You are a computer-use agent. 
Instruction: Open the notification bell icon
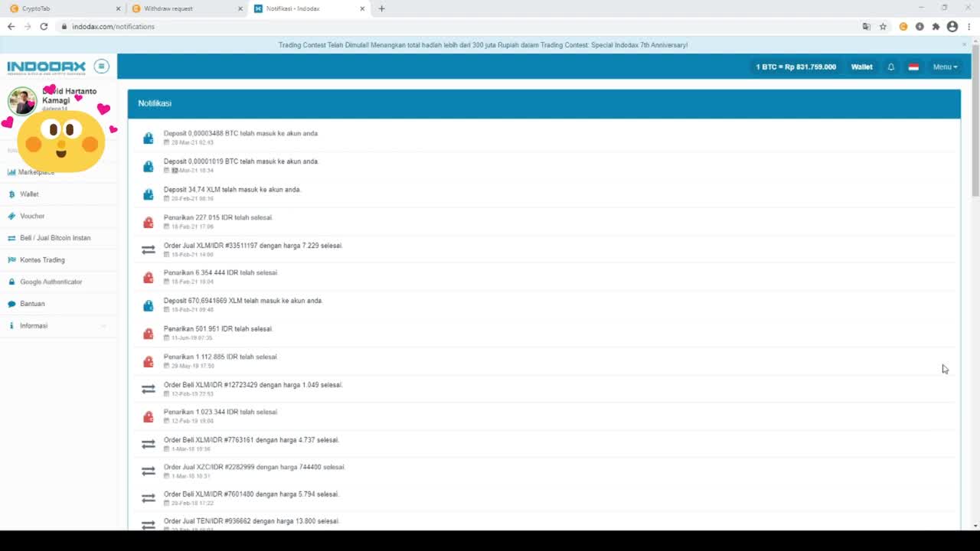point(891,67)
